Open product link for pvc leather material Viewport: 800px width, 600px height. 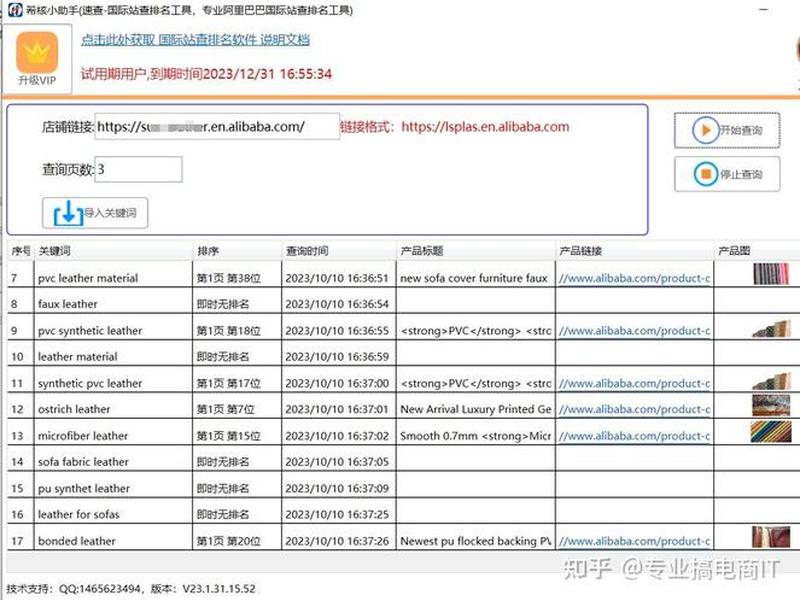click(634, 278)
